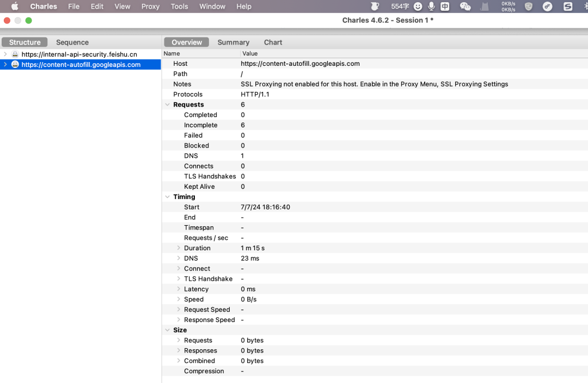Expand the Size Requests row
The width and height of the screenshot is (588, 383).
point(179,340)
